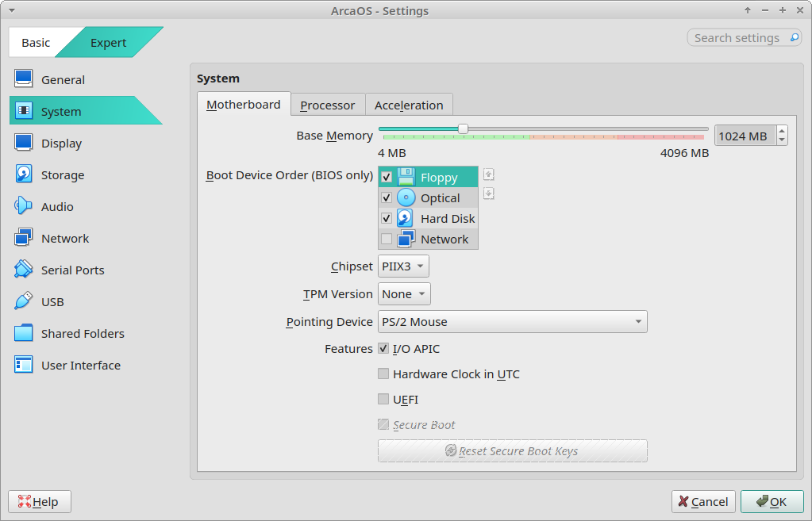Open General settings via monitor icon
Screen dimensions: 812x521
pos(23,79)
